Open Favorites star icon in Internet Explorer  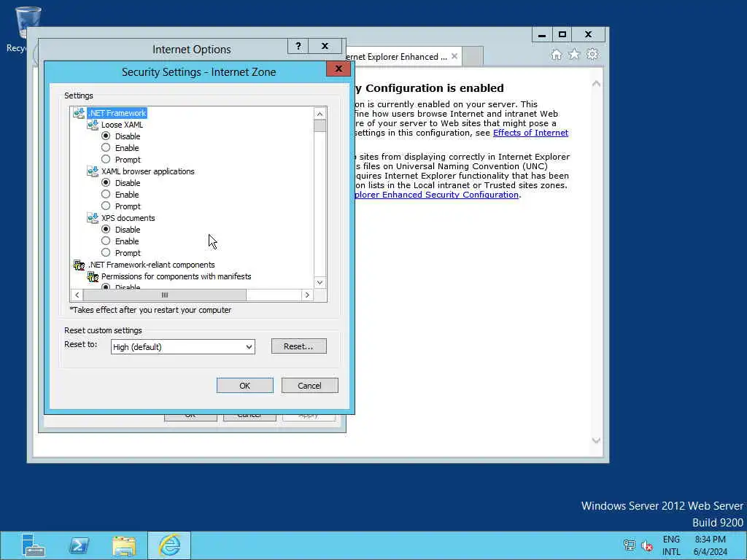(574, 54)
